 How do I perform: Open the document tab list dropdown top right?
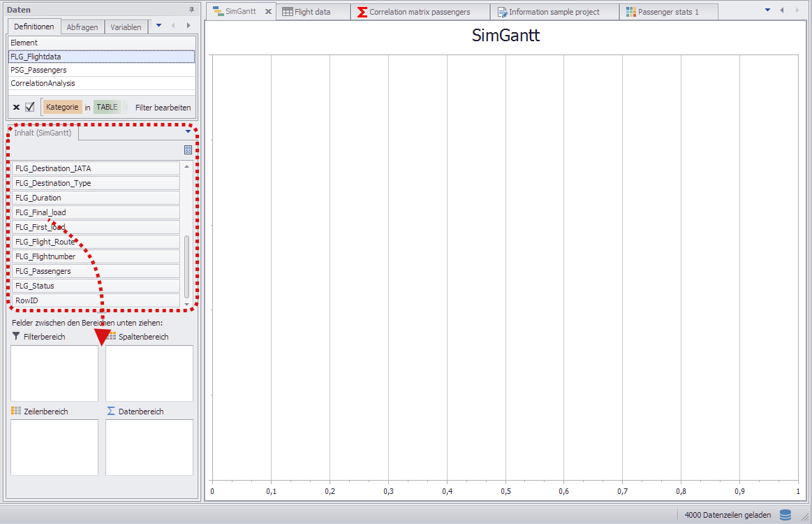click(x=767, y=10)
